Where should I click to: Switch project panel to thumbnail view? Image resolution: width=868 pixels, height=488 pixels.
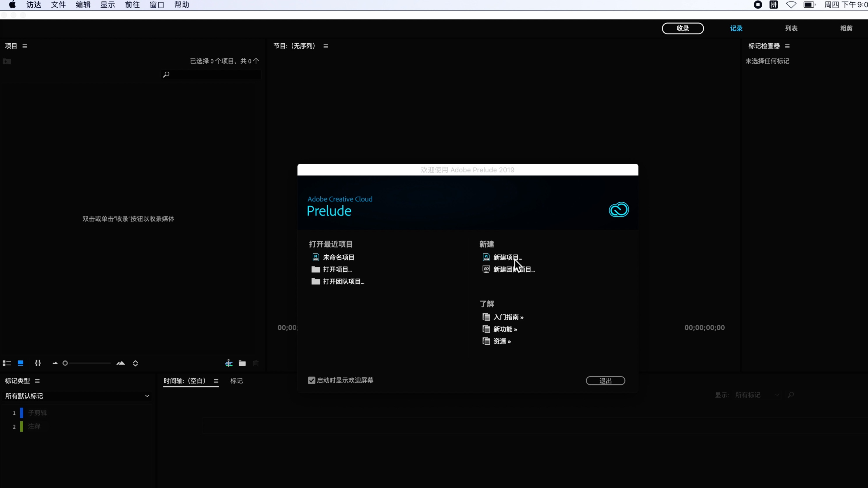click(x=21, y=363)
